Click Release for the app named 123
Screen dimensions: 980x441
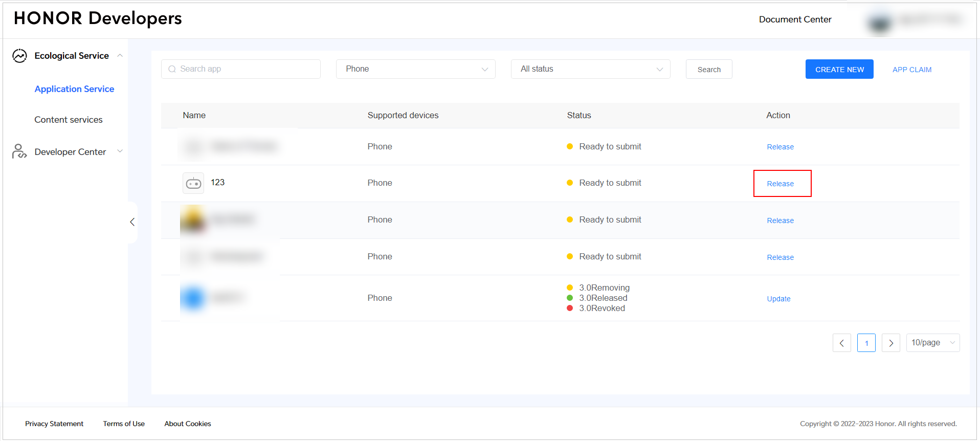click(x=780, y=184)
